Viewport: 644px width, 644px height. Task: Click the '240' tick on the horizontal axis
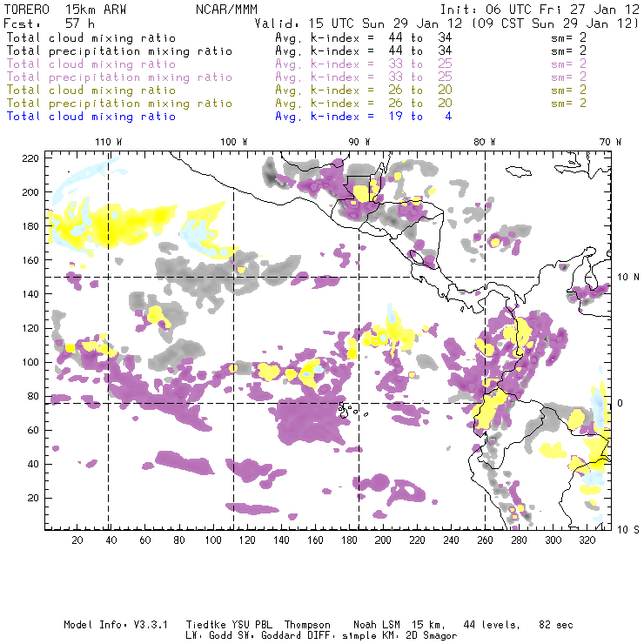pyautogui.click(x=451, y=540)
